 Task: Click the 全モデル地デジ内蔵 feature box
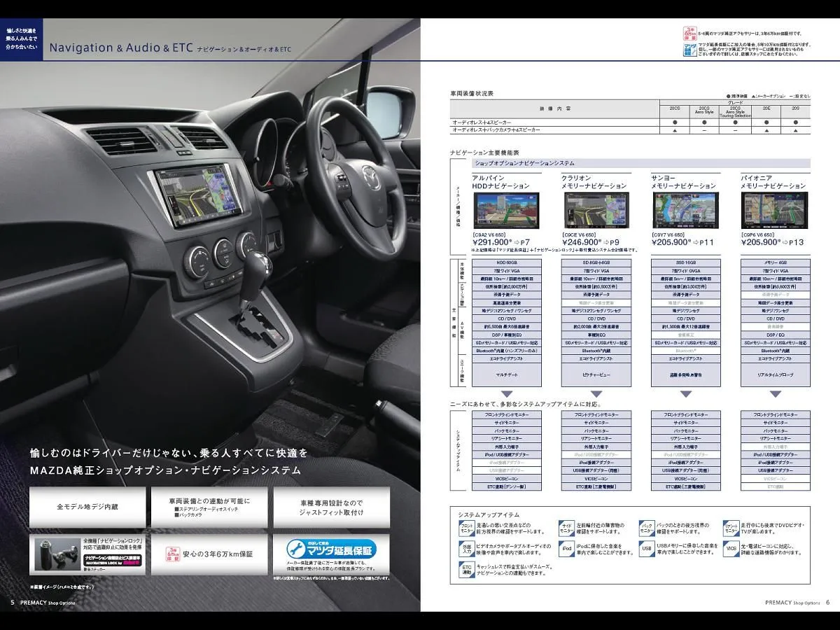(x=87, y=506)
